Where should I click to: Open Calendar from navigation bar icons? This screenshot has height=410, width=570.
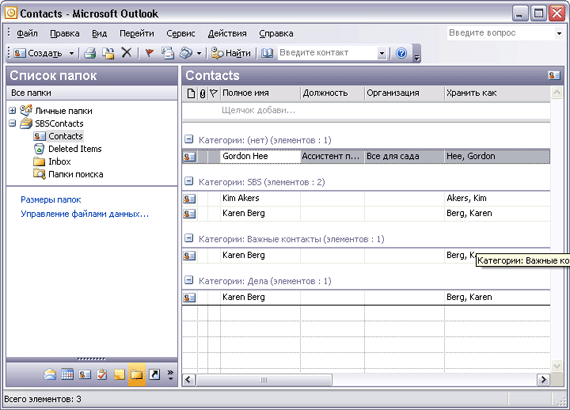coord(67,374)
